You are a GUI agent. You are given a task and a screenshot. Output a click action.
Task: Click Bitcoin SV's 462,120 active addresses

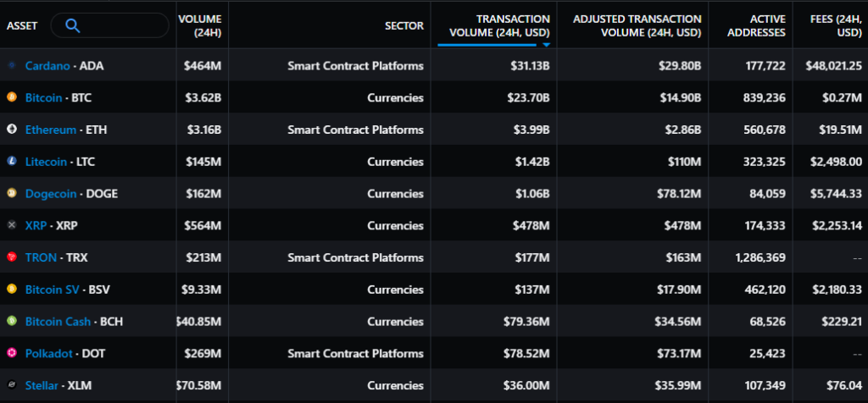(764, 290)
